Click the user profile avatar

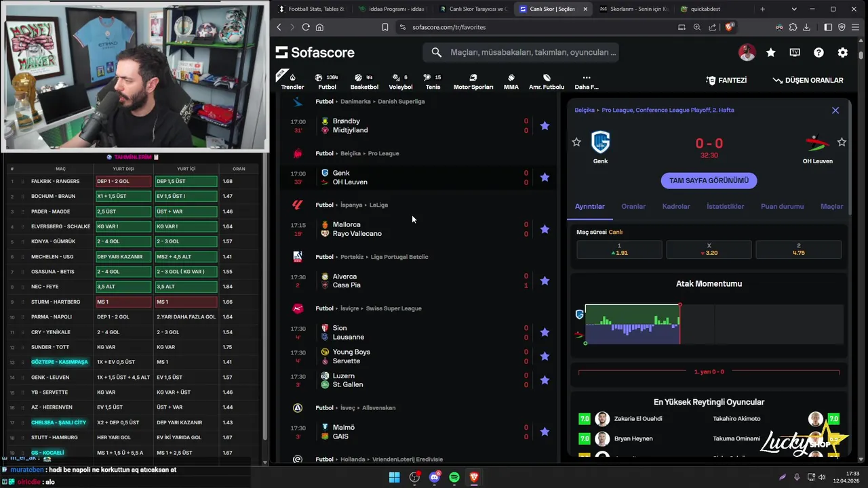(747, 52)
